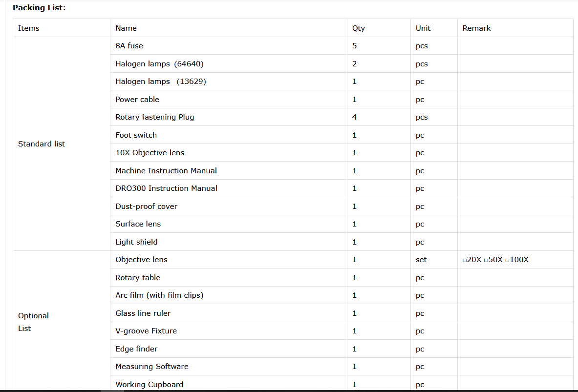Click the Measuring Software entry
Image resolution: width=578 pixels, height=392 pixels.
pyautogui.click(x=152, y=367)
